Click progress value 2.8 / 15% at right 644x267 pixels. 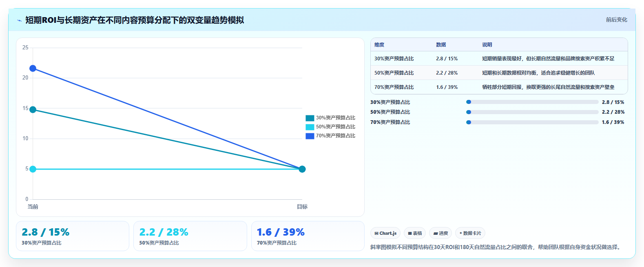[x=613, y=102]
